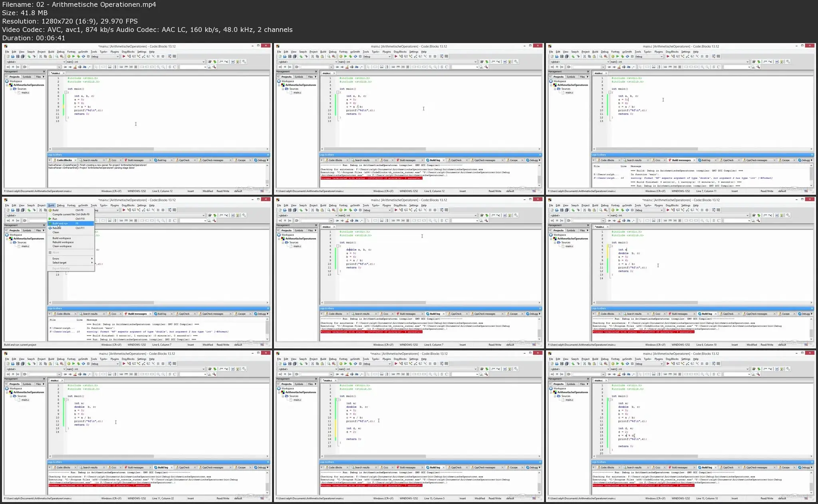This screenshot has height=504, width=818.
Task: Collapse code fold marker at line 5, top-left frame
Action: coord(66,92)
